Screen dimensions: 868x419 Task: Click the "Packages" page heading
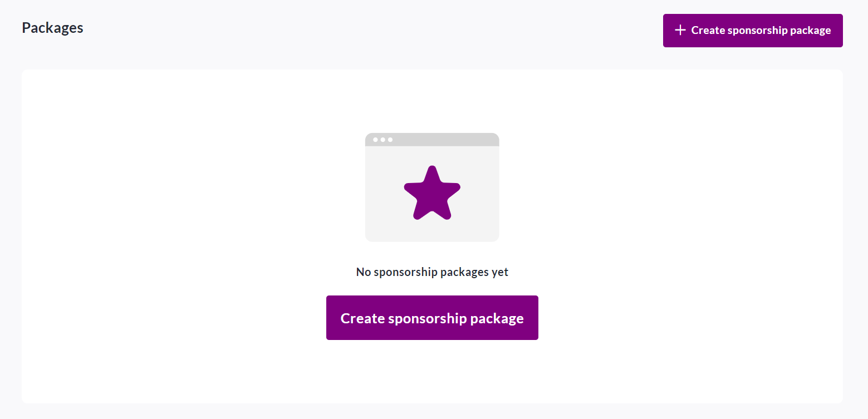(52, 28)
